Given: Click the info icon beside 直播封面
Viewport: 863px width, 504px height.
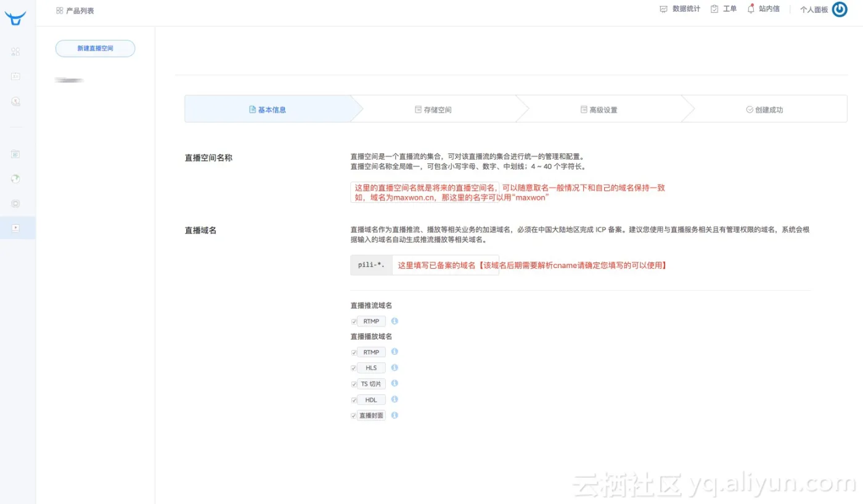Looking at the screenshot, I should 395,415.
